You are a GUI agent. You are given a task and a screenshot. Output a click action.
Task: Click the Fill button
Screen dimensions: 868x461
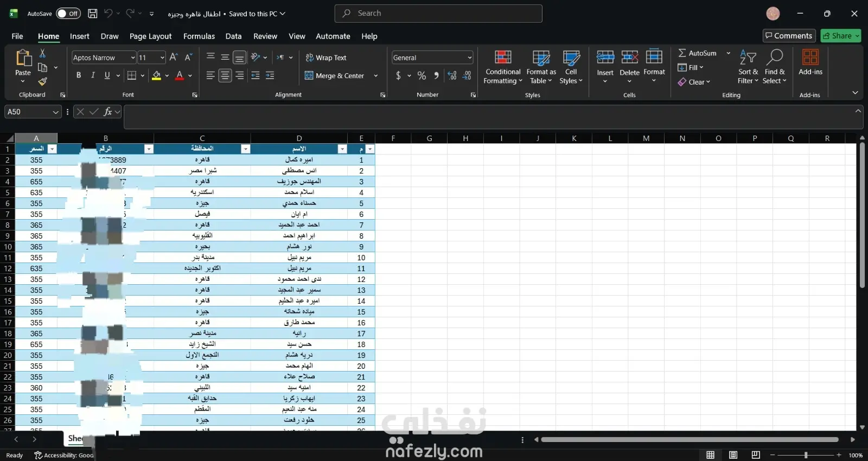[x=691, y=67]
